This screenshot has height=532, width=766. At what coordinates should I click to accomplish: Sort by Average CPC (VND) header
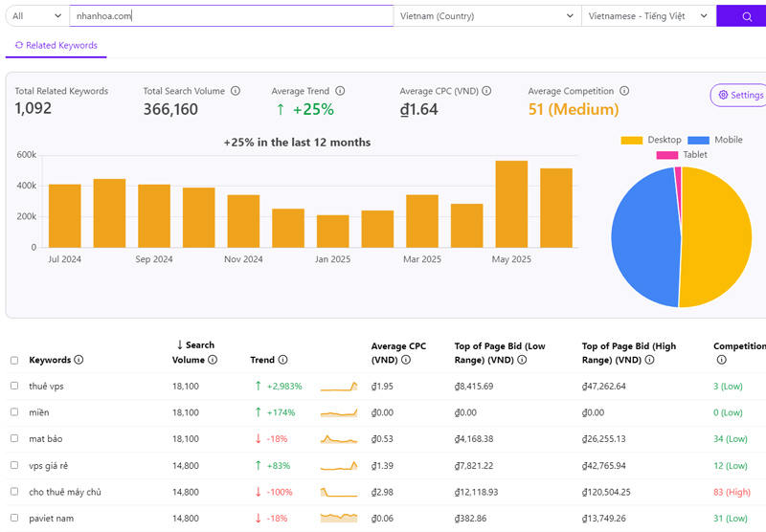coord(398,352)
